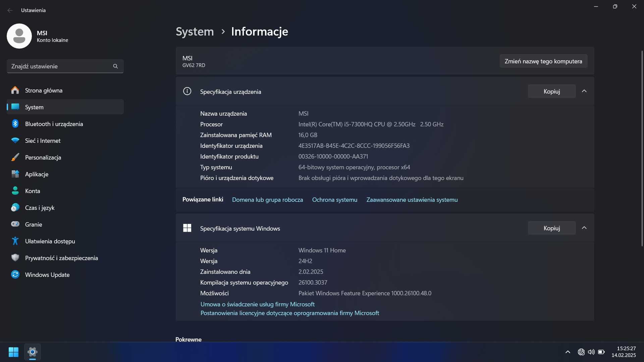
Task: Click the Settings gear icon on taskbar
Action: (32, 352)
